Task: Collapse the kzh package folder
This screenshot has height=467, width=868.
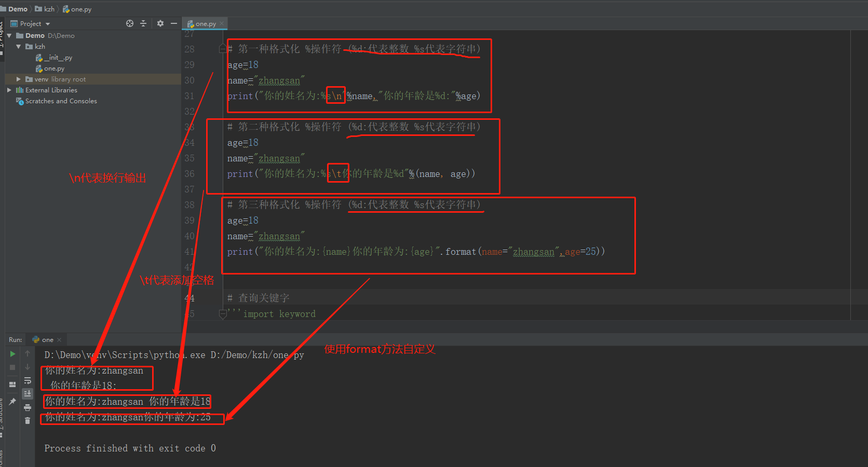Action: click(19, 46)
